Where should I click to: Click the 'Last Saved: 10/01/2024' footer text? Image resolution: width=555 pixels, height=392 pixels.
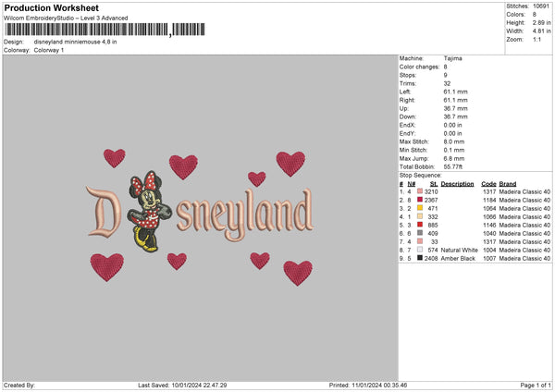click(x=182, y=386)
